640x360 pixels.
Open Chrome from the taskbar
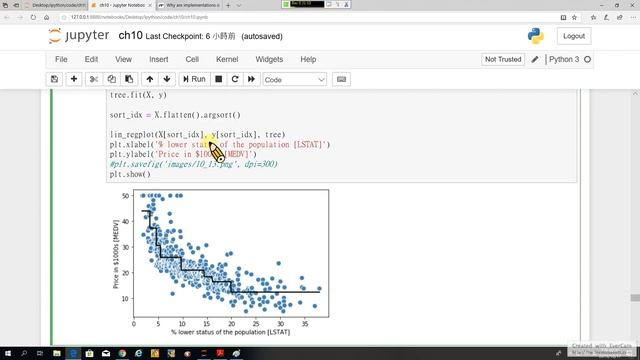click(122, 353)
